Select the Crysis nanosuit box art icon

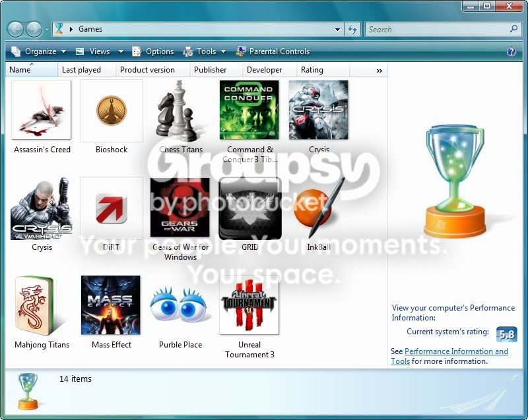[x=319, y=109]
